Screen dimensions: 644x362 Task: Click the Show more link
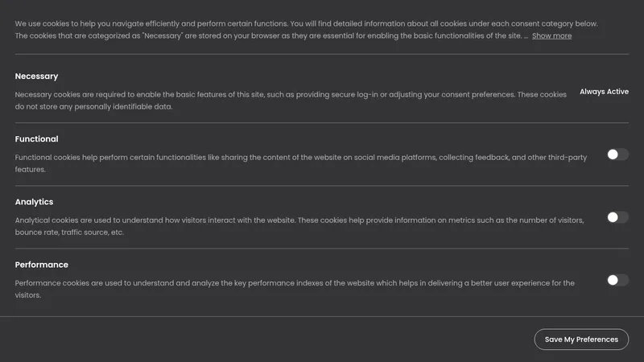point(551,35)
